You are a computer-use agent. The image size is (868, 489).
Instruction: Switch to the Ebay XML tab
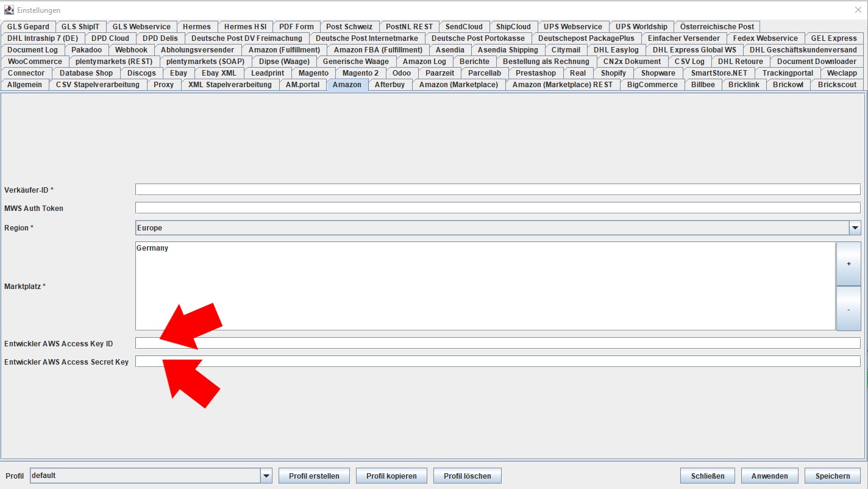tap(219, 73)
